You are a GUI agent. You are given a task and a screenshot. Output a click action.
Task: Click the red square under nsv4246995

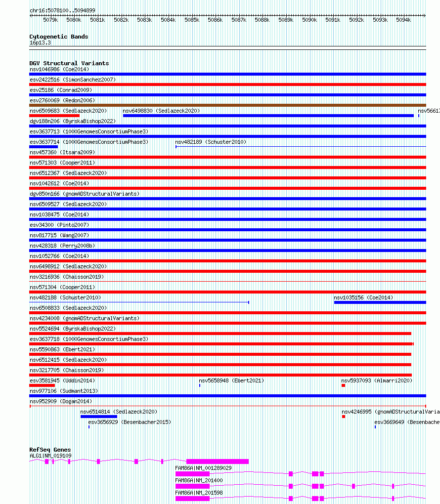click(344, 417)
